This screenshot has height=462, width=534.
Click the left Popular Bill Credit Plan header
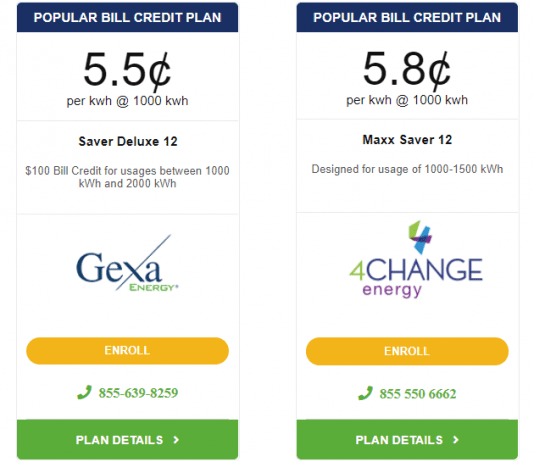coord(127,17)
